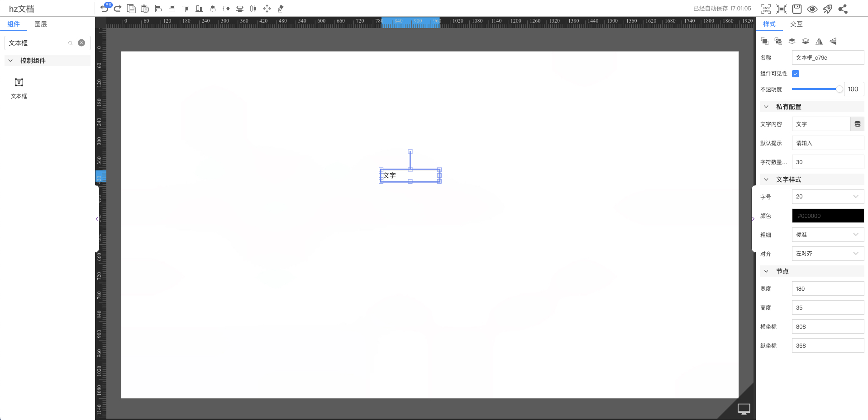The width and height of the screenshot is (868, 420).
Task: Click the eye preview icon in top bar
Action: click(x=812, y=9)
